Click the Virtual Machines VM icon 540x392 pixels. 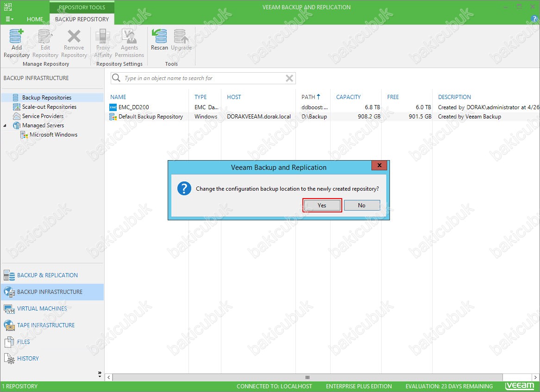pyautogui.click(x=9, y=309)
